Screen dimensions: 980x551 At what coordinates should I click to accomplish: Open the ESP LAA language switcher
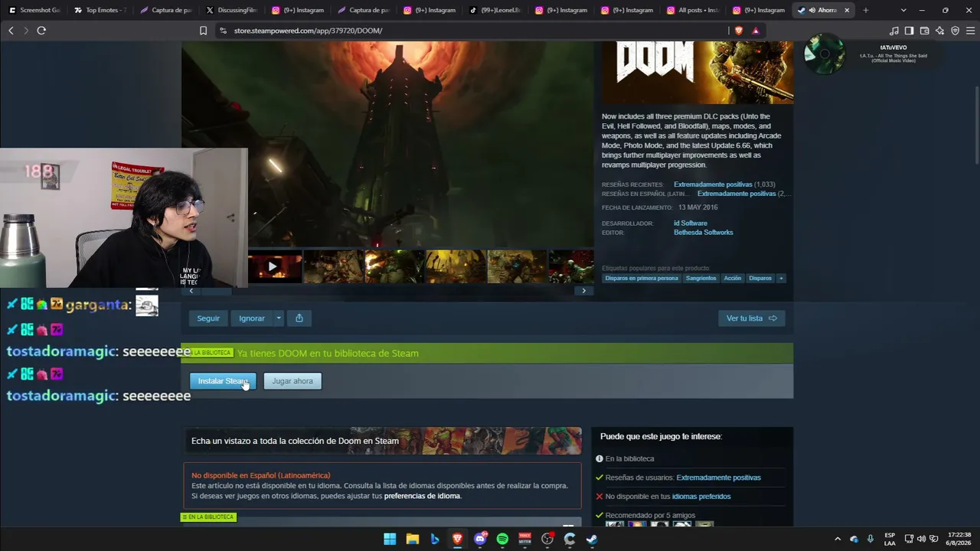890,539
